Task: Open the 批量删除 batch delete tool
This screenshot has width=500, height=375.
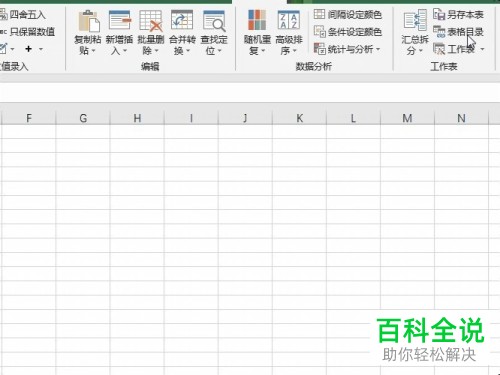Action: (151, 33)
